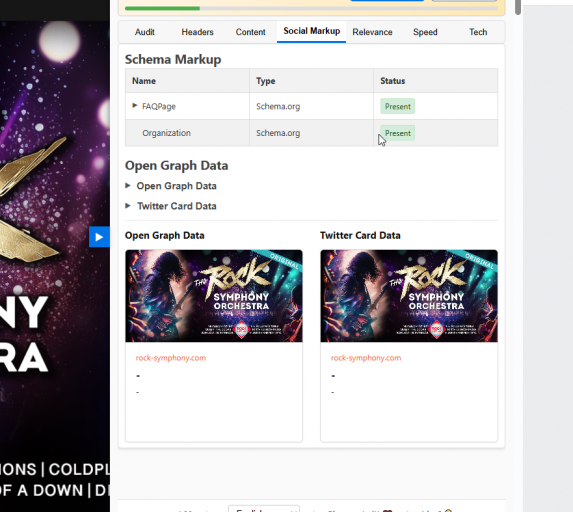Click the green audit progress bar
The height and width of the screenshot is (512, 573).
pyautogui.click(x=162, y=8)
